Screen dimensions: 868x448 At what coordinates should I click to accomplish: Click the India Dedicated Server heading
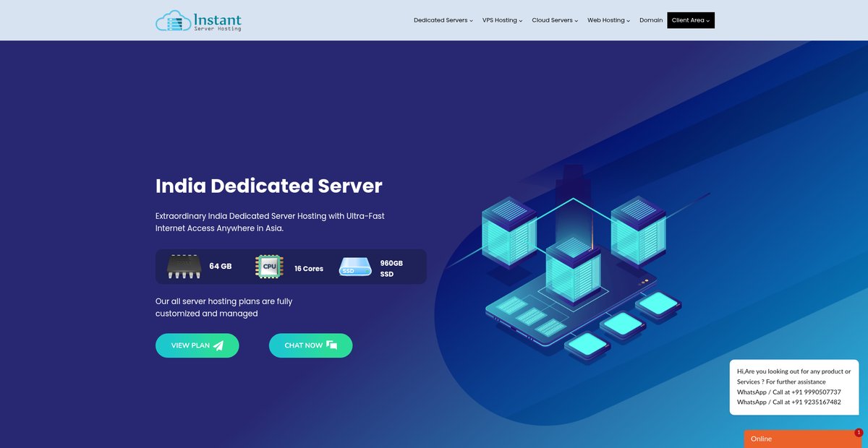269,186
